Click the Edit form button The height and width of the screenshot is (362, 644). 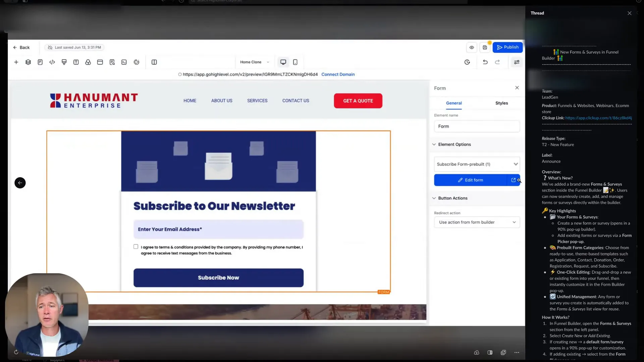click(471, 180)
